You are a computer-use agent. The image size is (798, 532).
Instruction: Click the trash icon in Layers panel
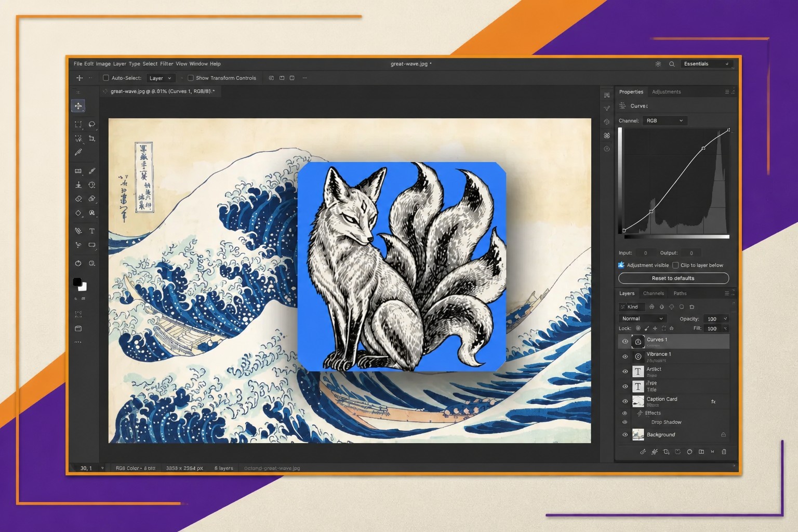[724, 452]
